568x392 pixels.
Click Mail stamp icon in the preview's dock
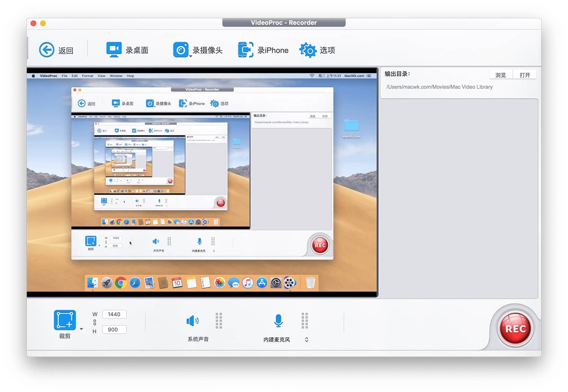coord(149,282)
